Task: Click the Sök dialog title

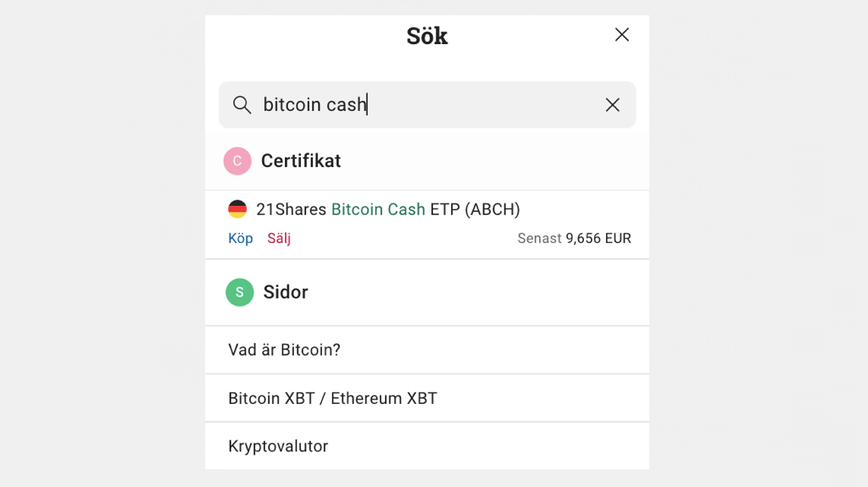Action: pos(426,36)
